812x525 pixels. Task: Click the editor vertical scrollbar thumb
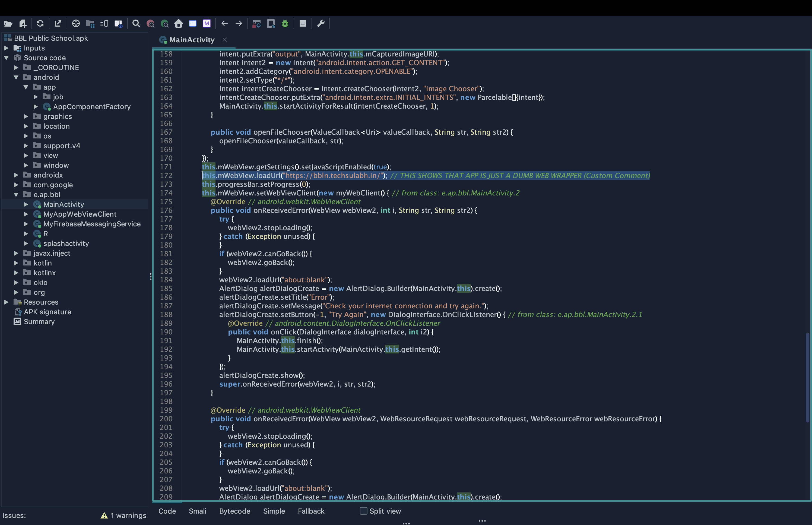807,378
